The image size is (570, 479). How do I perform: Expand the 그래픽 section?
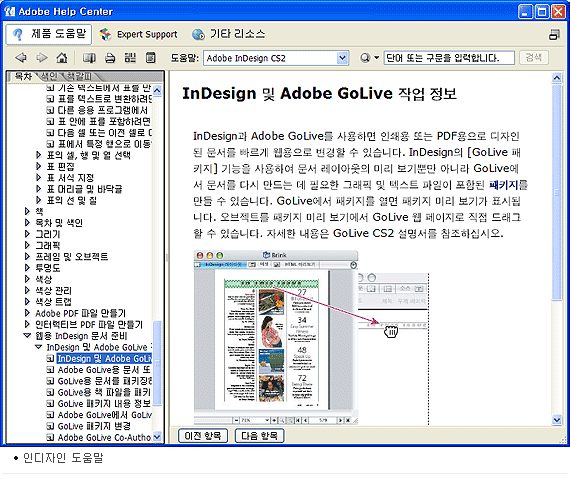coord(27,245)
